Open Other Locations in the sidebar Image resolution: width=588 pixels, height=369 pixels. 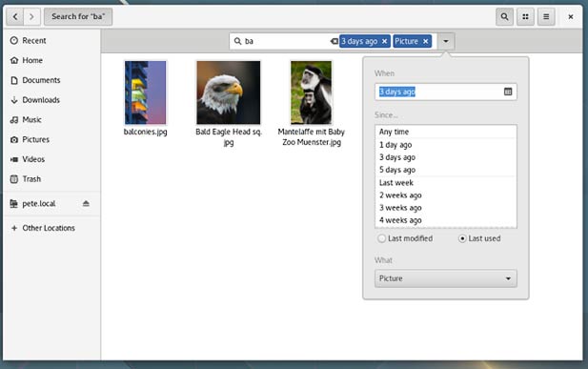tap(51, 228)
